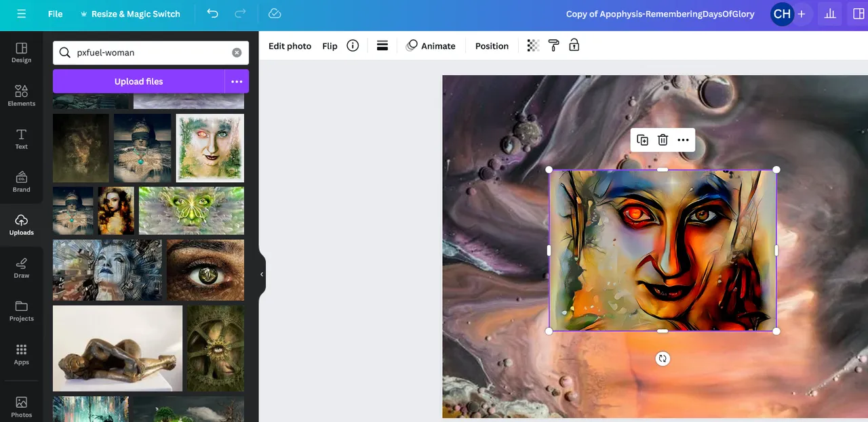This screenshot has width=868, height=422.
Task: Open the CH profile avatar
Action: point(782,14)
